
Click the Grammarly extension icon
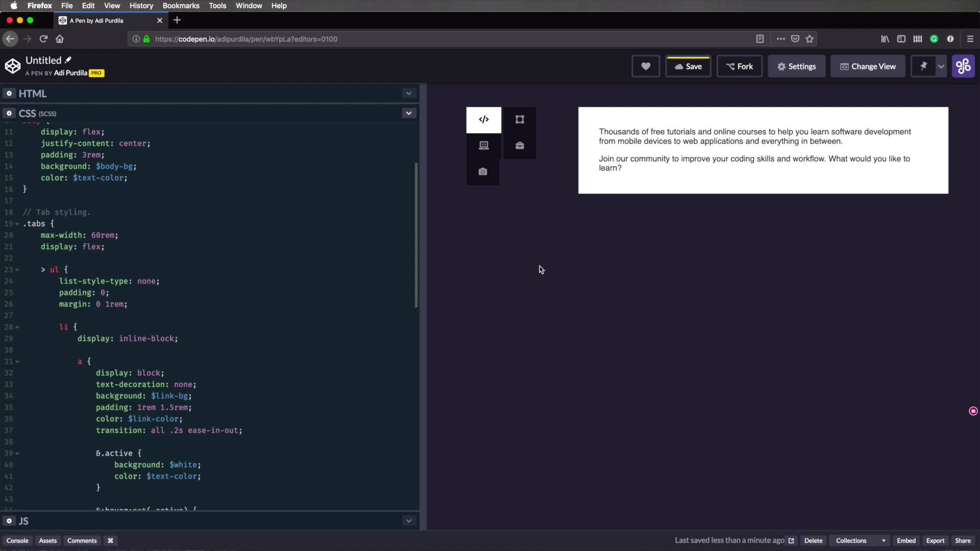tap(934, 39)
